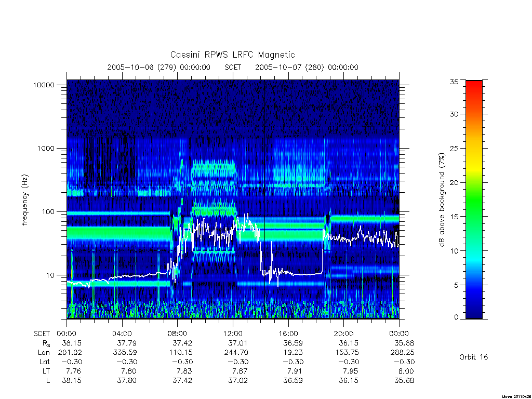Click the '10' colorbar scale label
The image size is (532, 399).
pos(454,251)
